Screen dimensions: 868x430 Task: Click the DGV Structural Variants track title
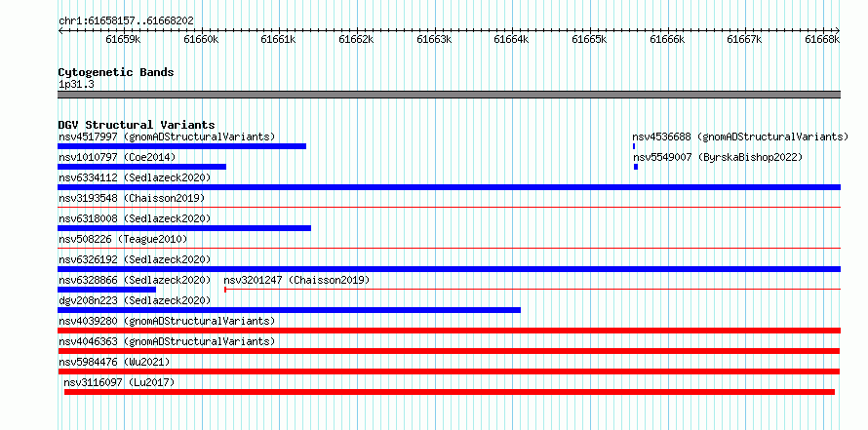point(137,125)
